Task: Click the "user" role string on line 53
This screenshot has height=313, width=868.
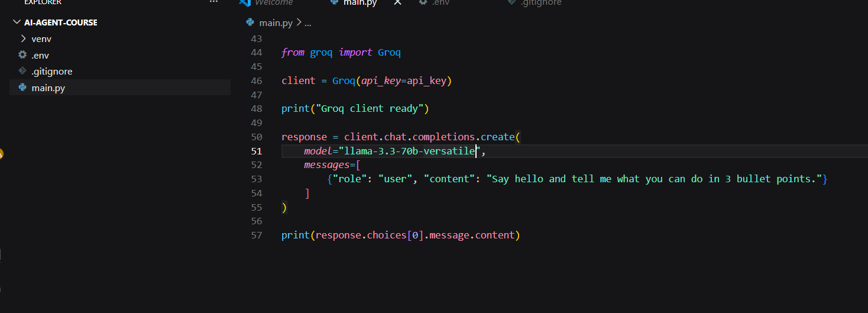Action: pyautogui.click(x=395, y=179)
